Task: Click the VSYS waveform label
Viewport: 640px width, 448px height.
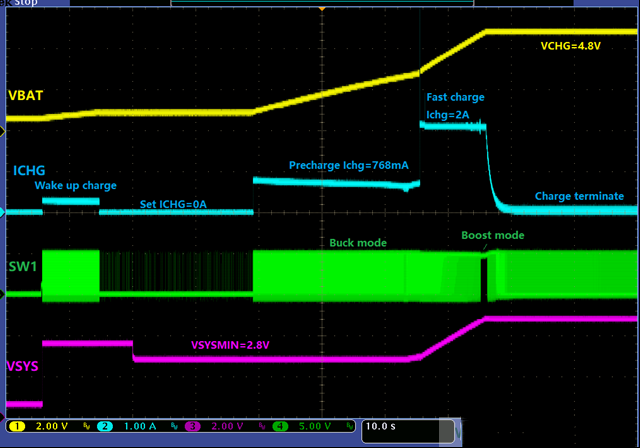Action: (23, 366)
